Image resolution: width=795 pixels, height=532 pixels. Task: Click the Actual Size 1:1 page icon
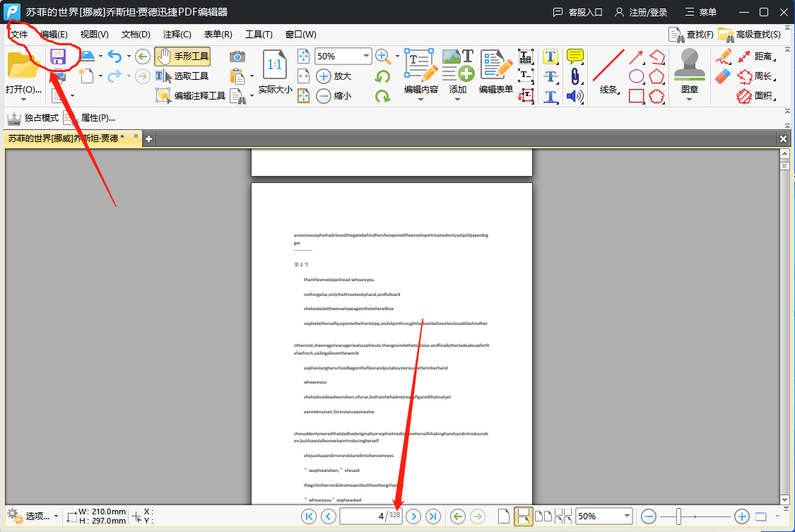click(275, 65)
